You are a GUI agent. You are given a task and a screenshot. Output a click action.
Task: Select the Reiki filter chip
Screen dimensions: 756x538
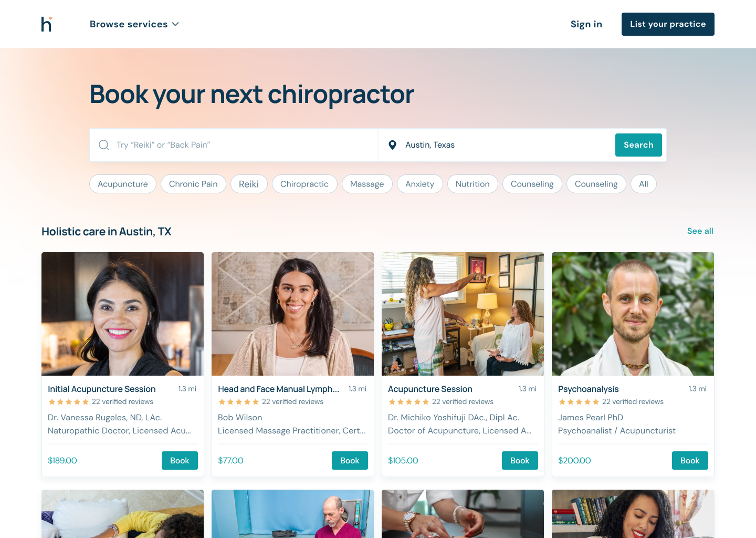[249, 184]
